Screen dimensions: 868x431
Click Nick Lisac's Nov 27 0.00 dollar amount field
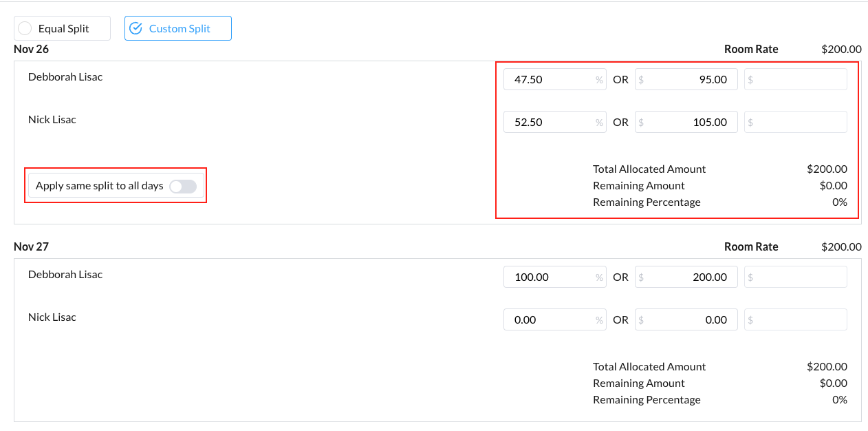pos(686,319)
